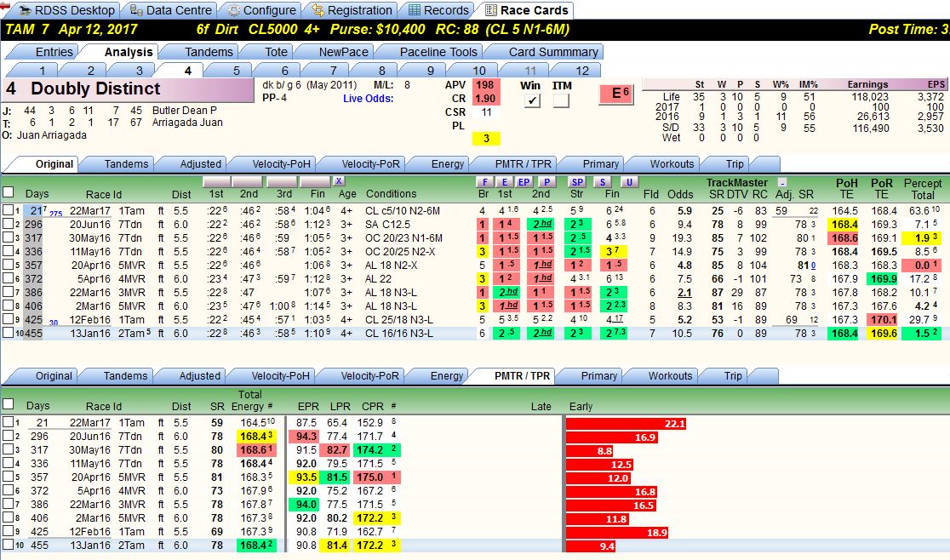Toggle select-all checkbox in lower PMTR header

click(9, 403)
